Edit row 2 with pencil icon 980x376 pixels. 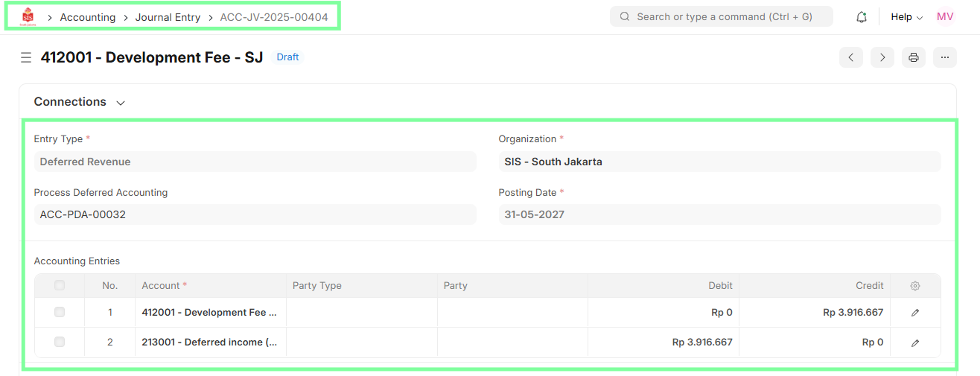point(915,342)
